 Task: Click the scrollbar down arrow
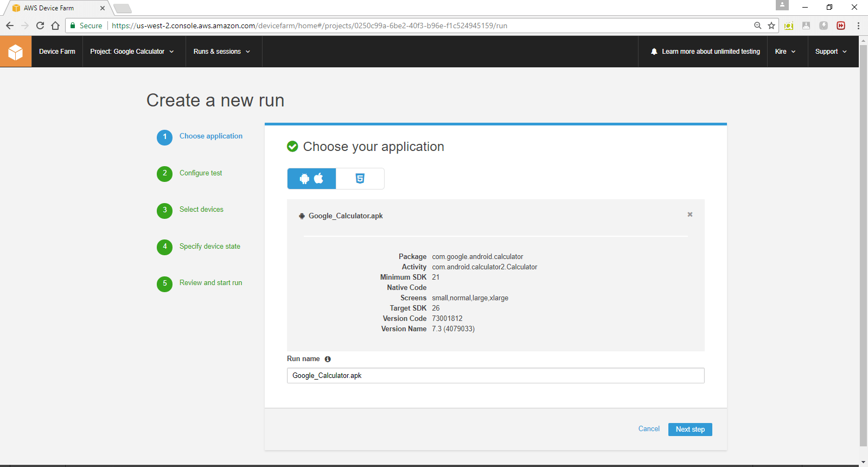pyautogui.click(x=863, y=462)
